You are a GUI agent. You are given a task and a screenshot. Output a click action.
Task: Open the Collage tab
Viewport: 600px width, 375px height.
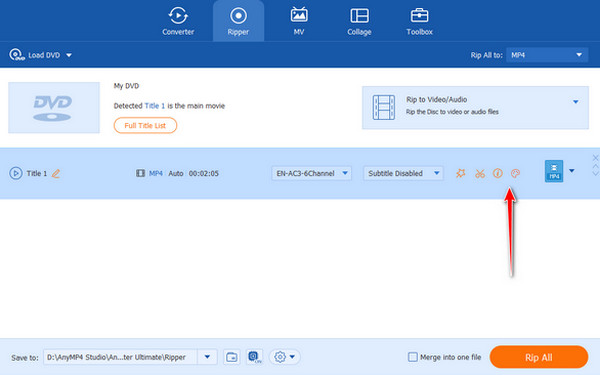[359, 21]
